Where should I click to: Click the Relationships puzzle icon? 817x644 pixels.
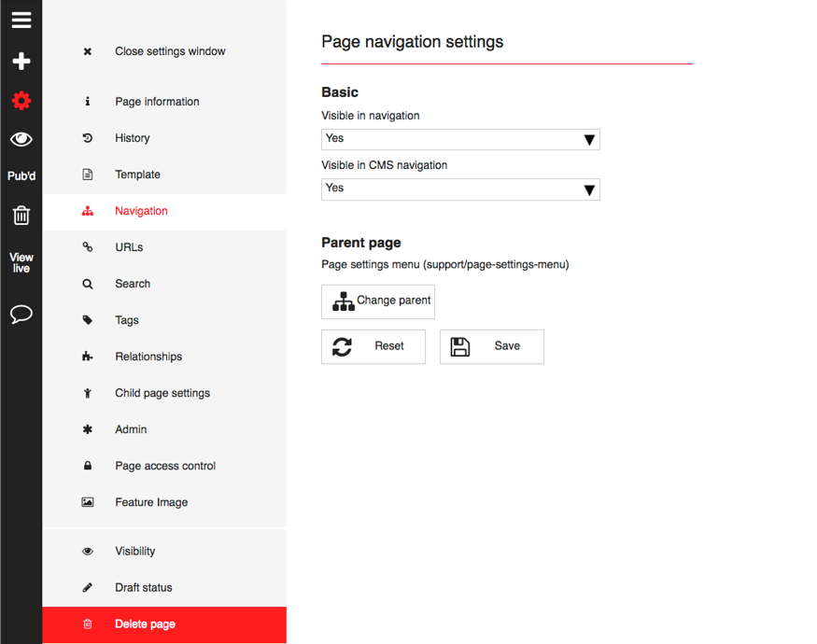pyautogui.click(x=88, y=357)
